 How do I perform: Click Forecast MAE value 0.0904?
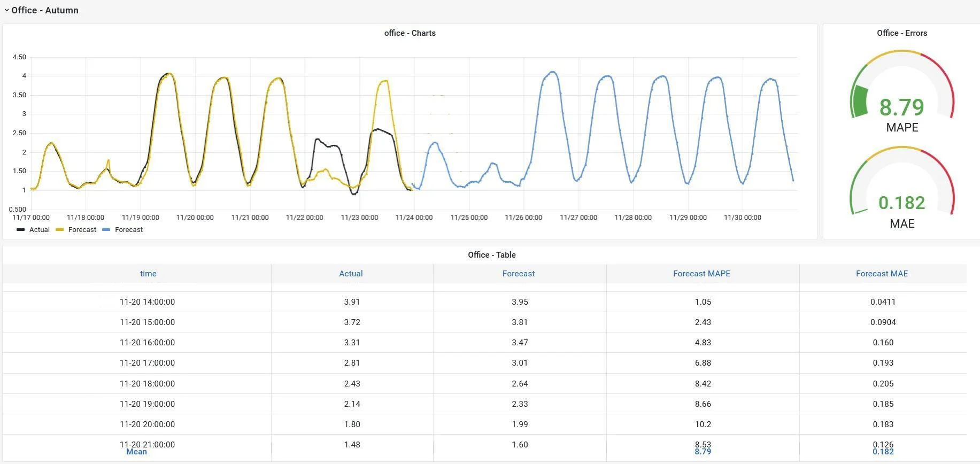pos(883,322)
